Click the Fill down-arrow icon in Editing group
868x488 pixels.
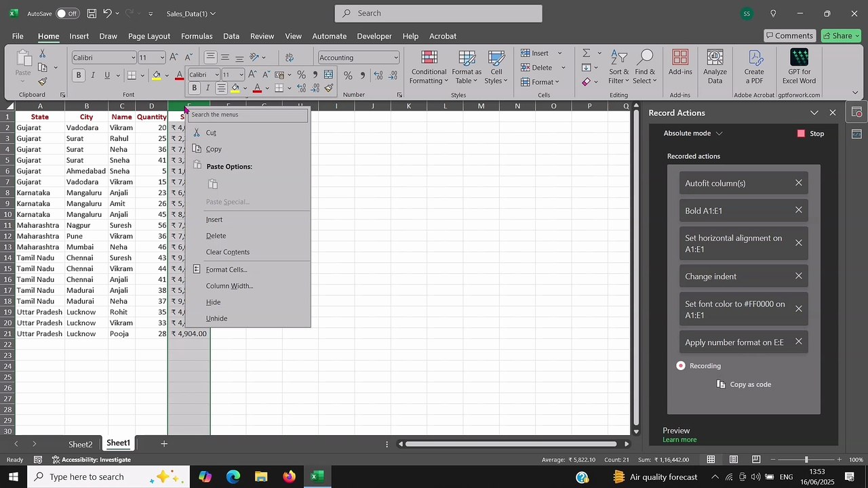pyautogui.click(x=587, y=67)
